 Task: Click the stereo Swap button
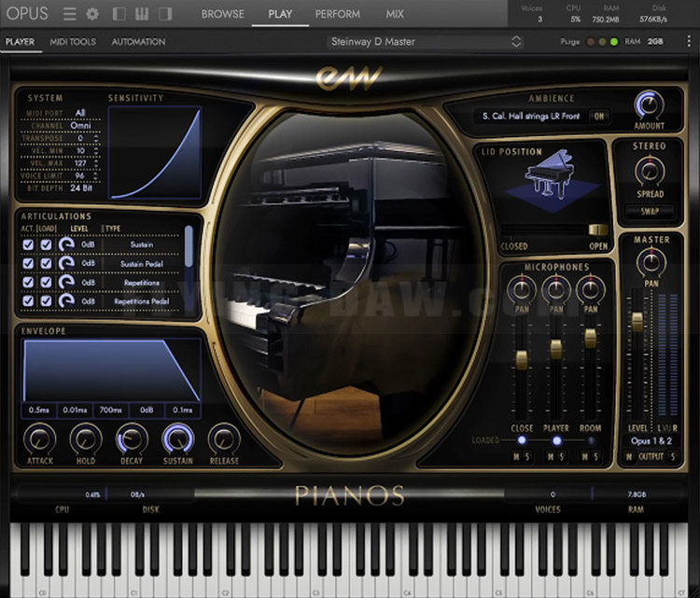pos(650,212)
